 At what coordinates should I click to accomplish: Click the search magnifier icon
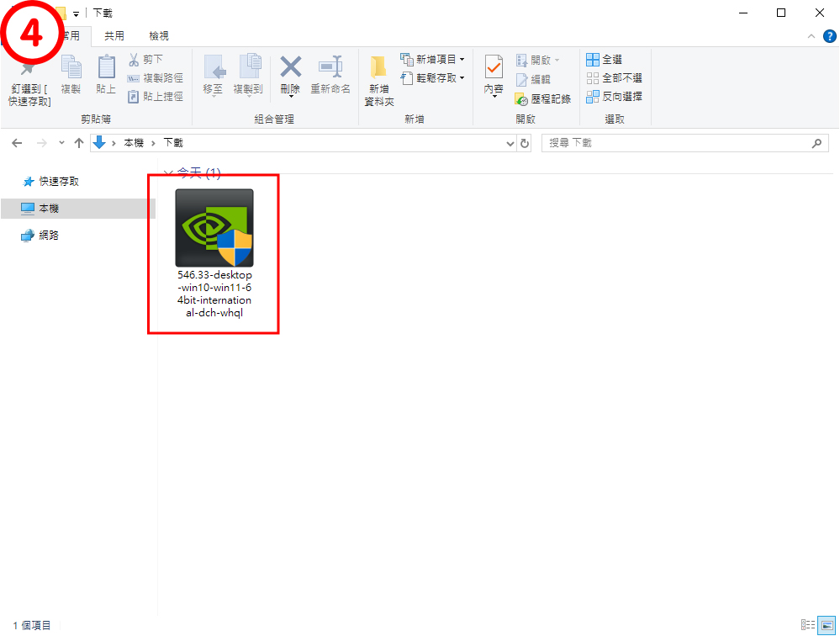coord(816,143)
